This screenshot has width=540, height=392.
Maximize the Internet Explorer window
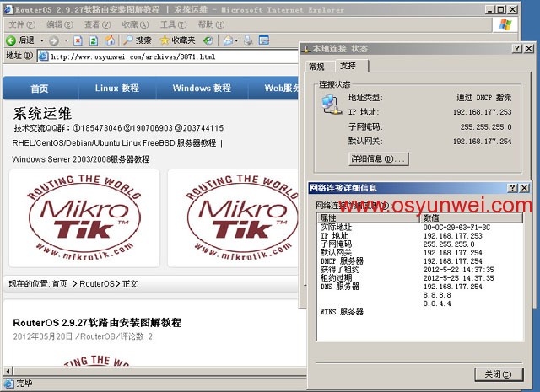pos(501,9)
